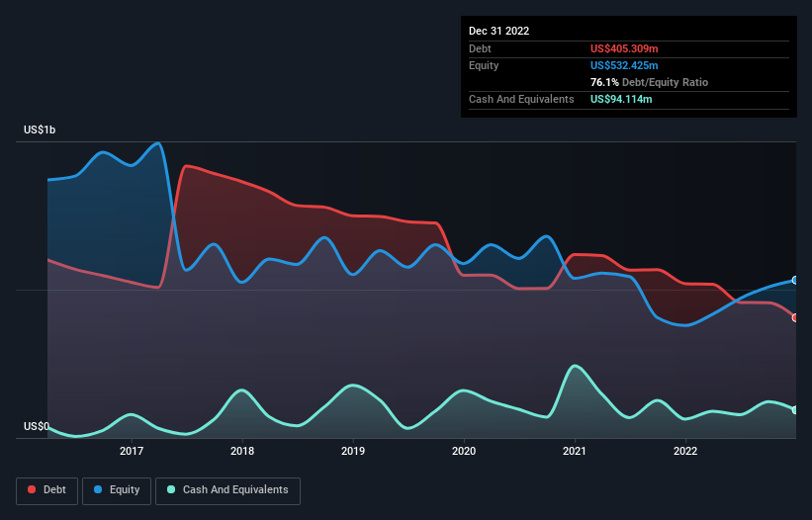Click the Debt endpoint marker at Dec 2022
Screen dimensions: 812x520
tap(795, 317)
